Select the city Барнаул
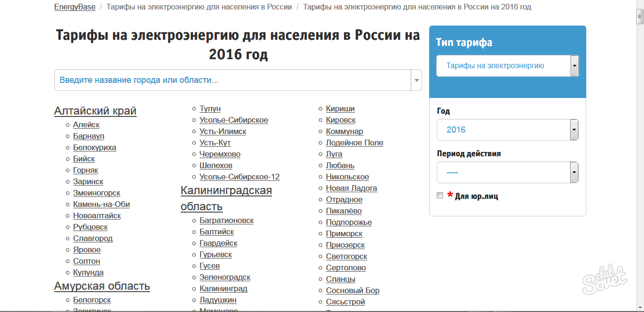Image resolution: width=644 pixels, height=312 pixels. [88, 136]
